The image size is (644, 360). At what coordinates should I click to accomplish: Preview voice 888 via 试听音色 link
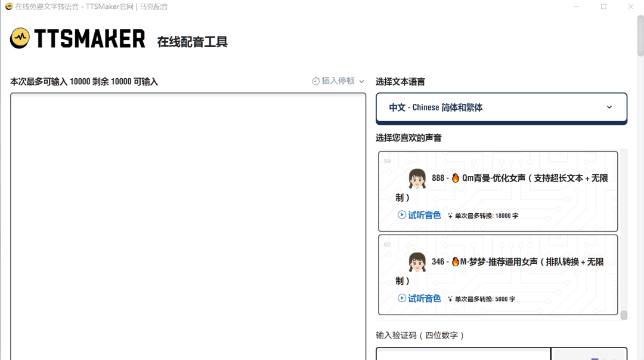click(420, 214)
